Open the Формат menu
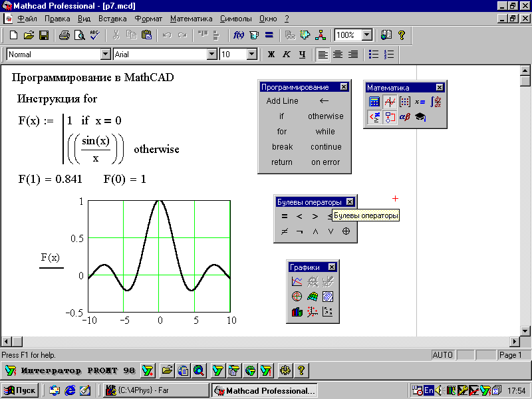Screen dimensions: 532x399 coord(148,19)
